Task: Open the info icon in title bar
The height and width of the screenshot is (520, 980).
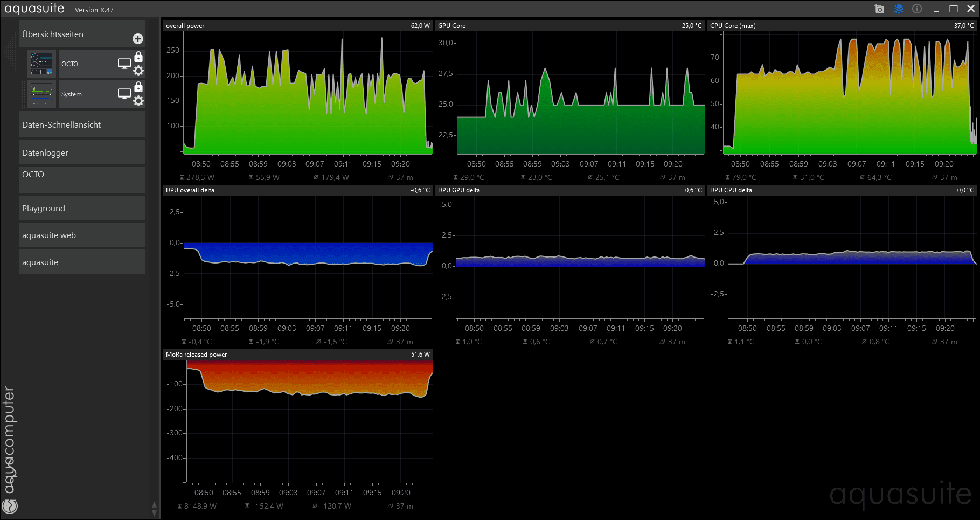Action: (x=917, y=9)
